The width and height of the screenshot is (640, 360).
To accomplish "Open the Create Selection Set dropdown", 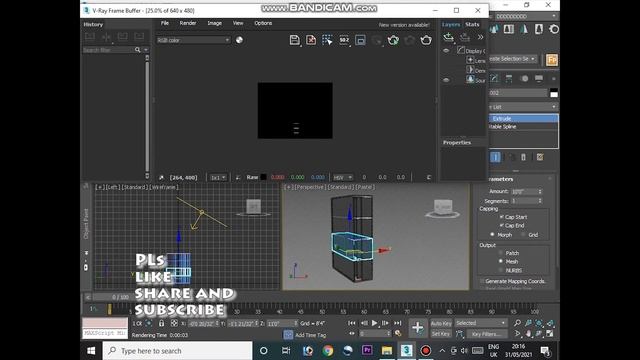I will [x=513, y=59].
